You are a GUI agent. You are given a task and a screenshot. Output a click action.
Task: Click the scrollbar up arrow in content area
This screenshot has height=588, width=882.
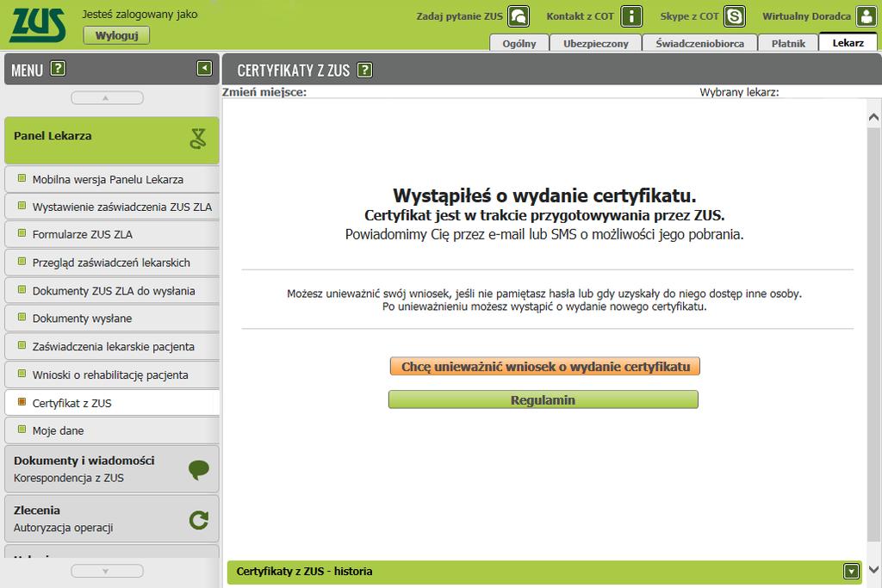tap(873, 117)
